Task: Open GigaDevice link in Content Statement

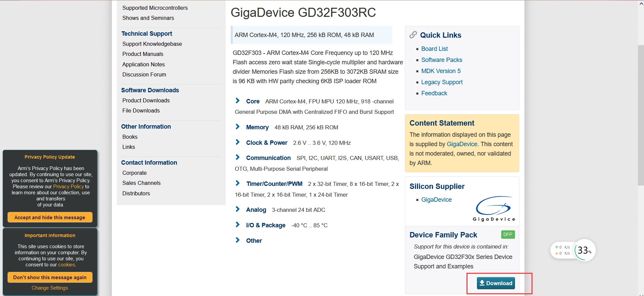Action: click(462, 144)
